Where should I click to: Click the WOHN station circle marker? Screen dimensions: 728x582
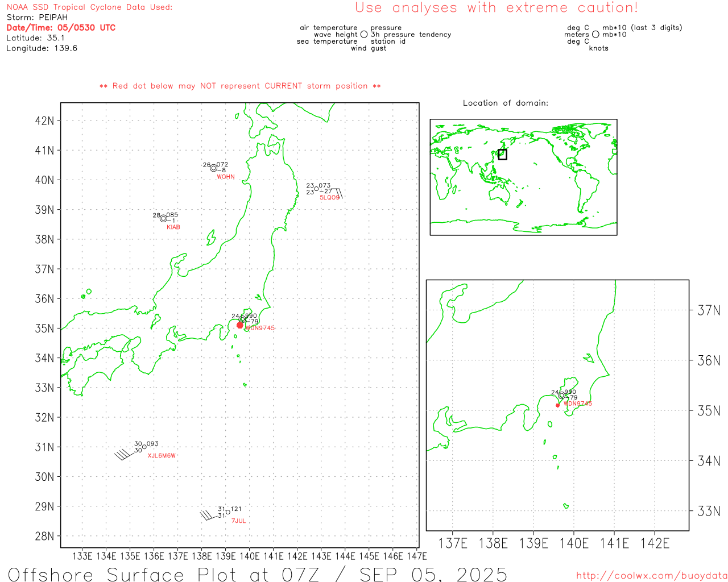point(213,168)
